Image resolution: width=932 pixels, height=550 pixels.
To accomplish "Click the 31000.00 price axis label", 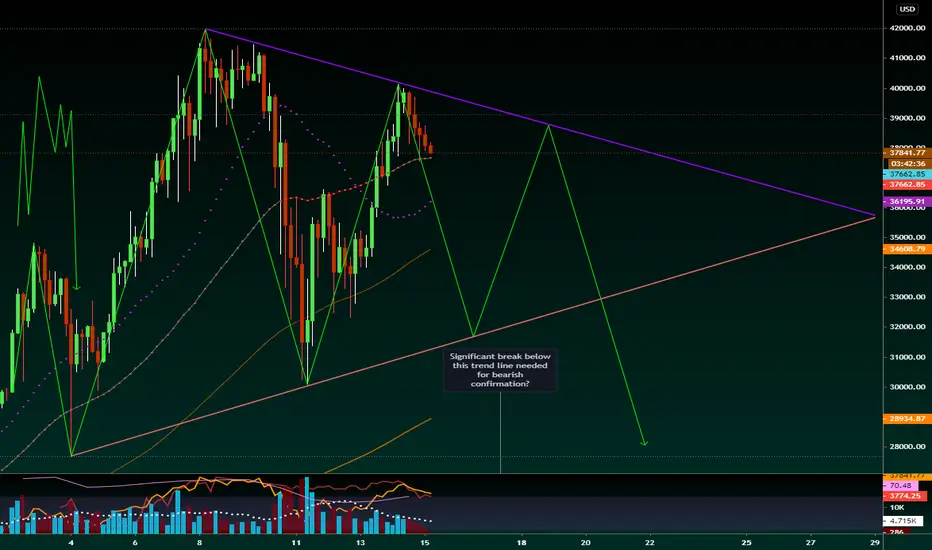I will pos(907,357).
